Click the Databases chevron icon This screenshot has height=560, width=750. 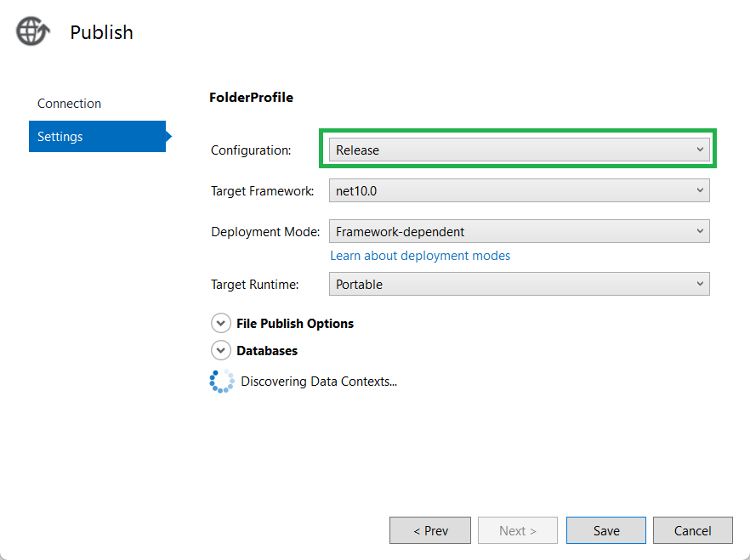[x=221, y=350]
